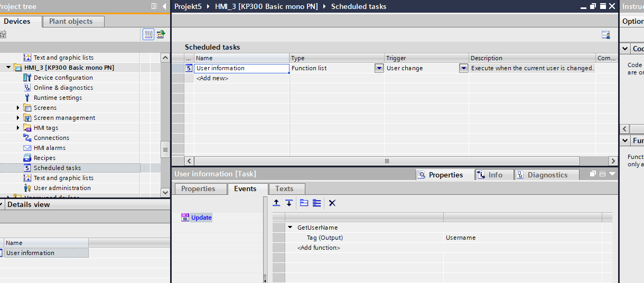Click the User administration icon
The width and height of the screenshot is (644, 283).
coord(27,188)
